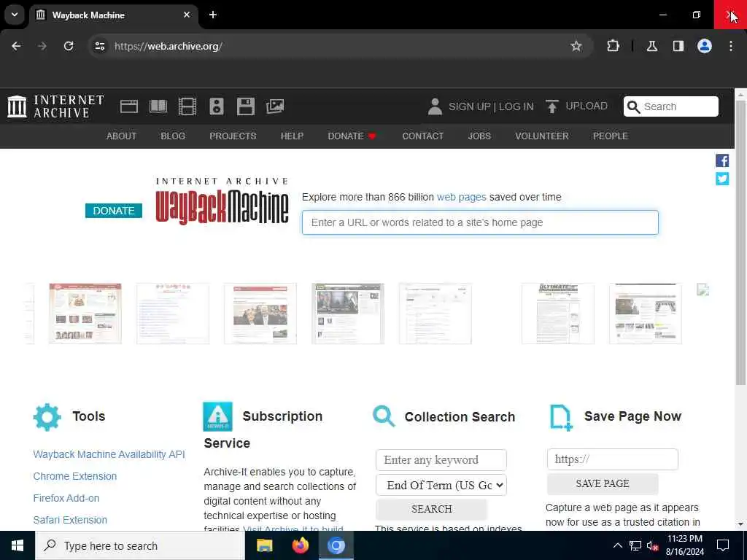Image resolution: width=747 pixels, height=560 pixels.
Task: Open the first red-bordered site thumbnail
Action: [x=85, y=314]
